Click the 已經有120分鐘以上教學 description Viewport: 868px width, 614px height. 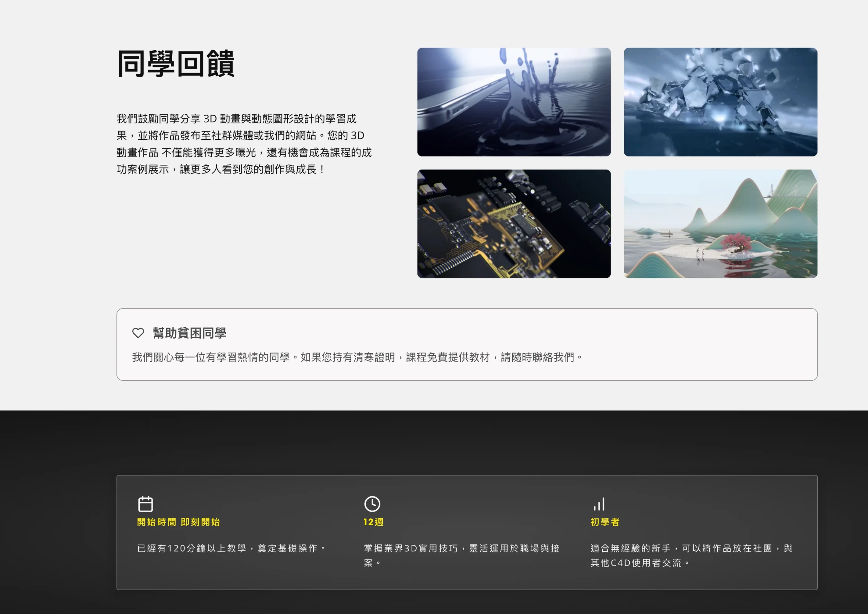click(x=231, y=548)
